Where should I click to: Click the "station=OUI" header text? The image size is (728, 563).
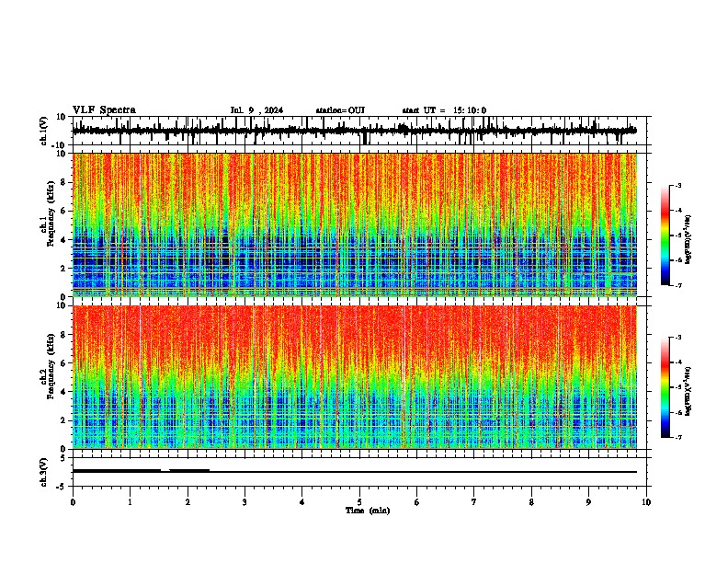click(340, 110)
